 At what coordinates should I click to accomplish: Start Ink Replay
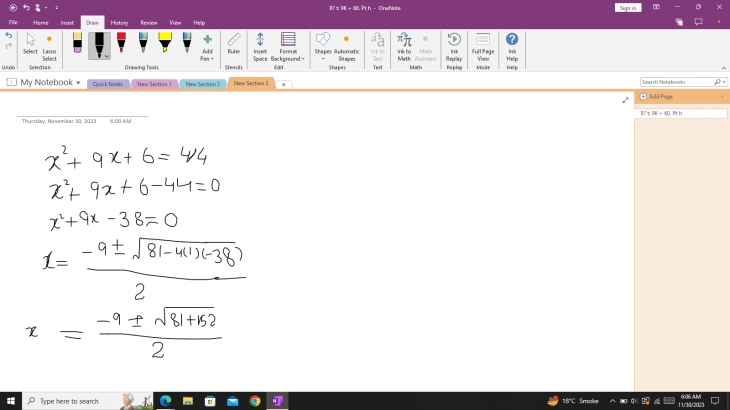(x=454, y=47)
